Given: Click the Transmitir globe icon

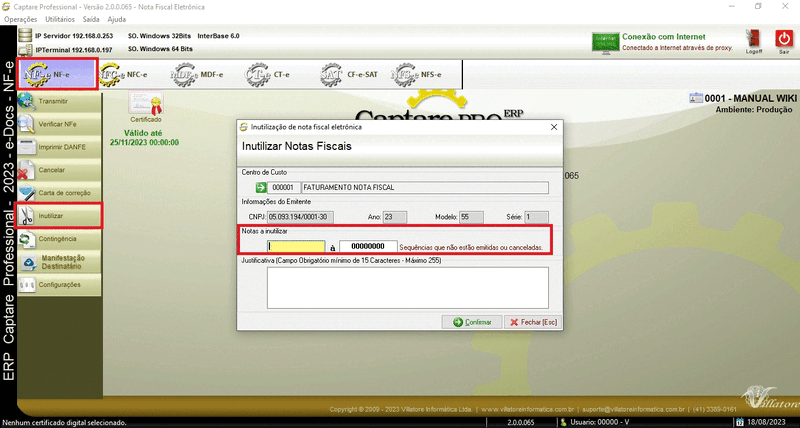Looking at the screenshot, I should coord(26,102).
